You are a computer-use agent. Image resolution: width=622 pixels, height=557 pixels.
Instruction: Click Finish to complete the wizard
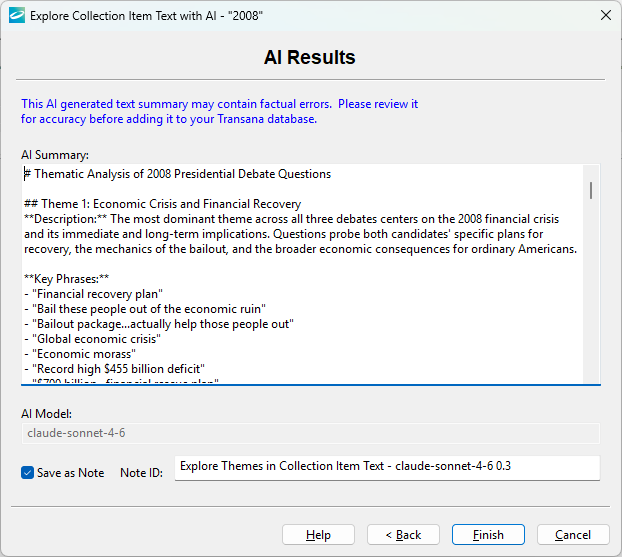(488, 535)
